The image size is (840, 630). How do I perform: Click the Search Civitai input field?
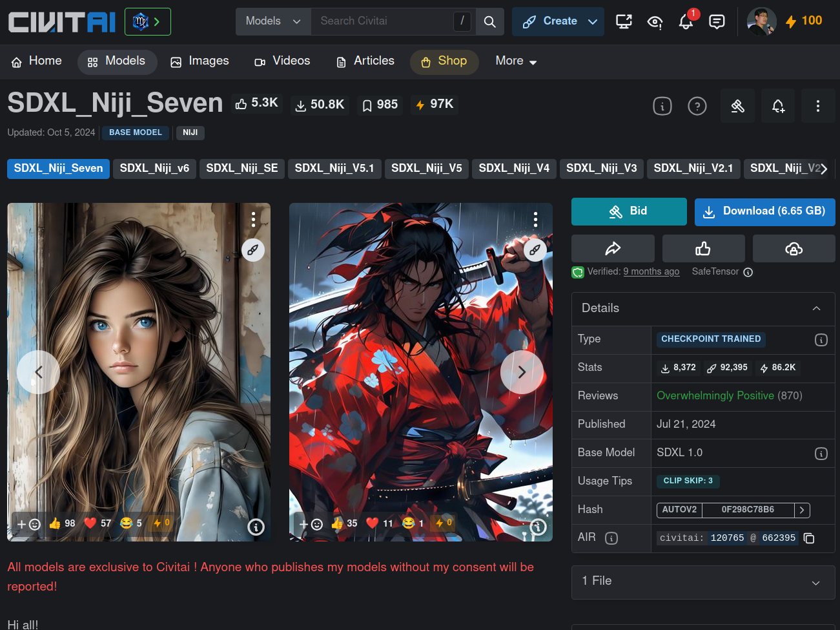[x=382, y=21]
